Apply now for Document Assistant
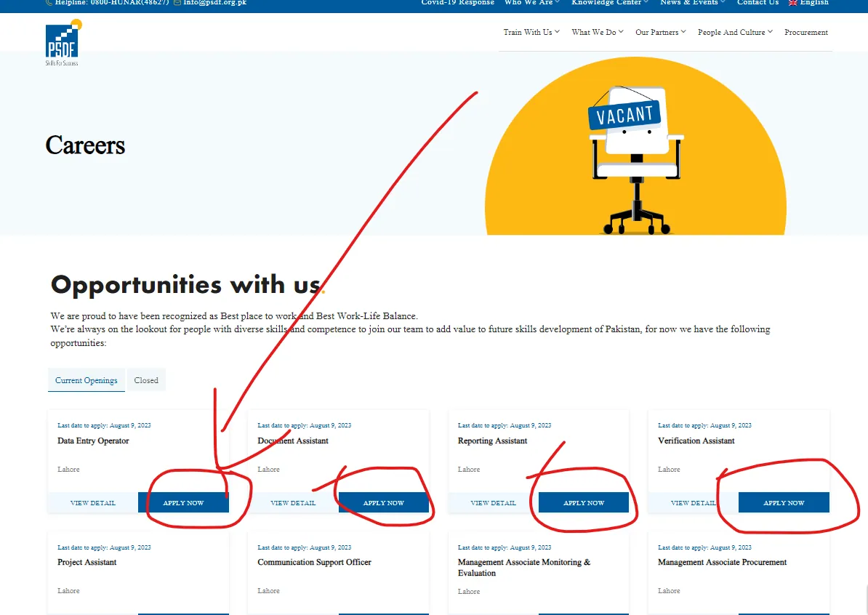The width and height of the screenshot is (868, 615). point(384,502)
